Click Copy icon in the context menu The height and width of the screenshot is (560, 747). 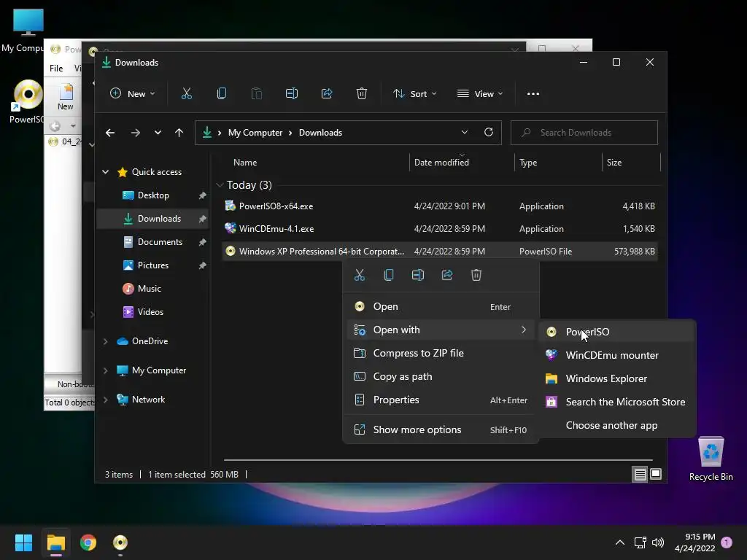pos(389,275)
